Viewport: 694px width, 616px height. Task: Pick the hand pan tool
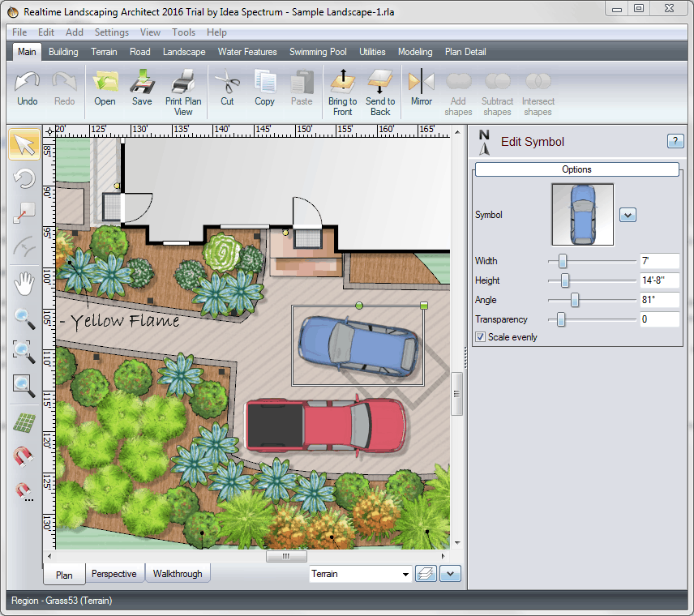click(24, 282)
